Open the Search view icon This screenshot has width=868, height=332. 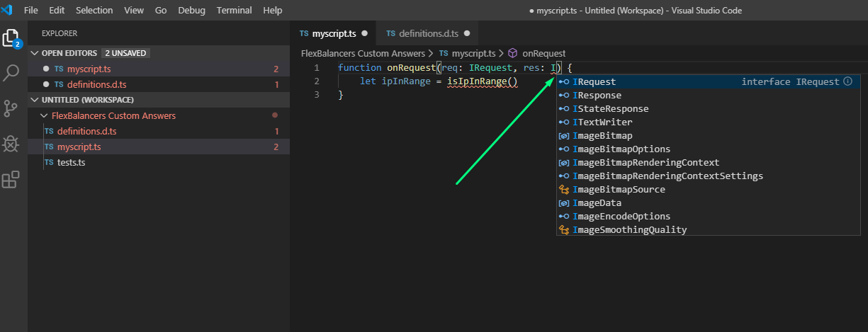pyautogui.click(x=11, y=73)
